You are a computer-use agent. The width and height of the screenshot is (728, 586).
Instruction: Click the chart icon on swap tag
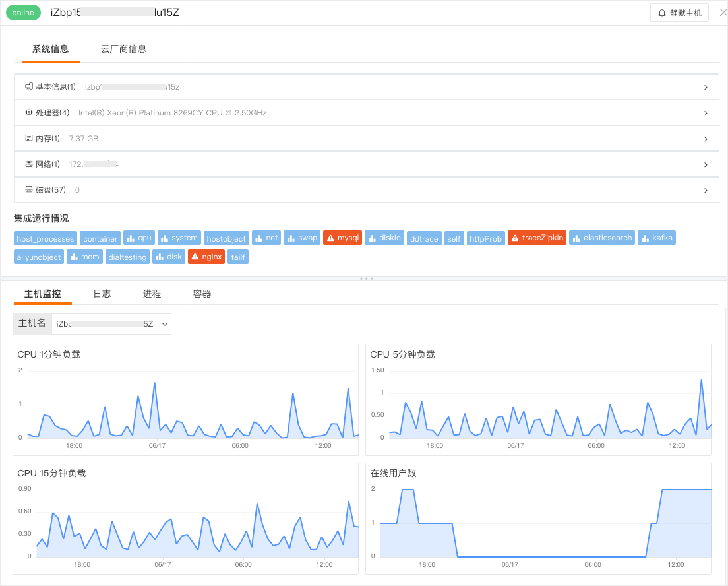point(291,238)
